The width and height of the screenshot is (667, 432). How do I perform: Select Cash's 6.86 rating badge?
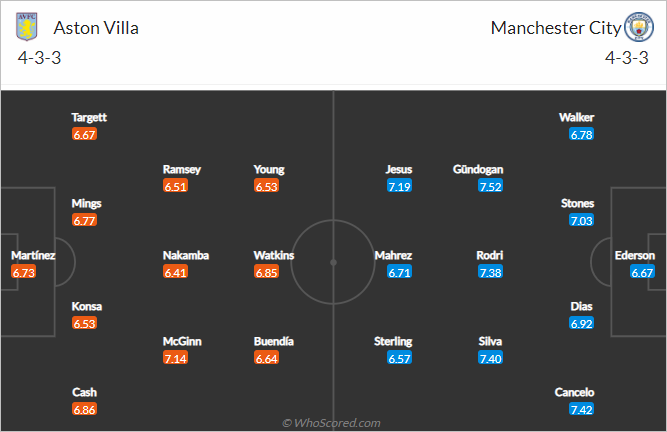84,409
